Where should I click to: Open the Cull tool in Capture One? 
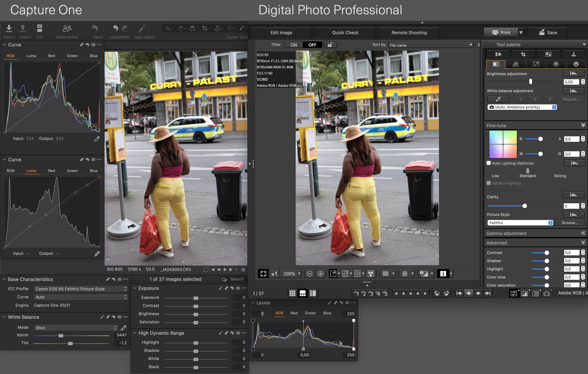coord(39,28)
